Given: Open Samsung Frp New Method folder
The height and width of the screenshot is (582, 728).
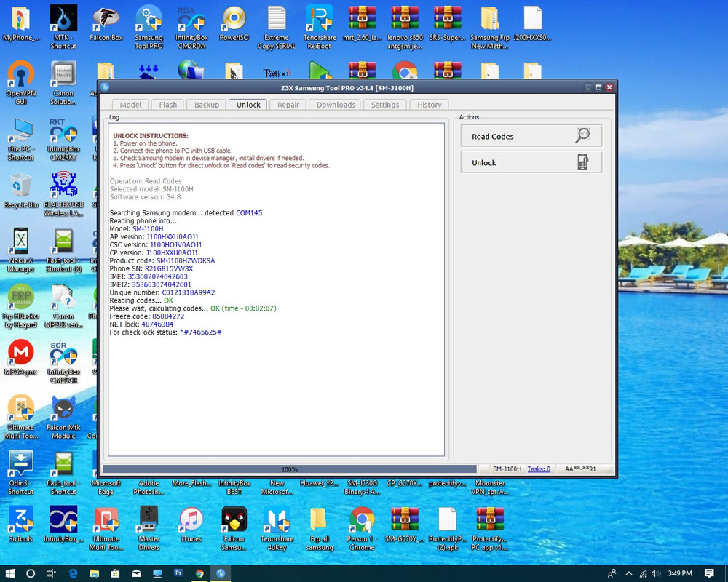Looking at the screenshot, I should (490, 27).
